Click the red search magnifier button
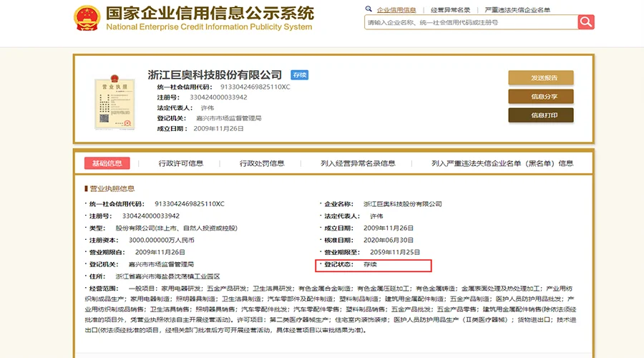The width and height of the screenshot is (644, 358). (x=585, y=21)
